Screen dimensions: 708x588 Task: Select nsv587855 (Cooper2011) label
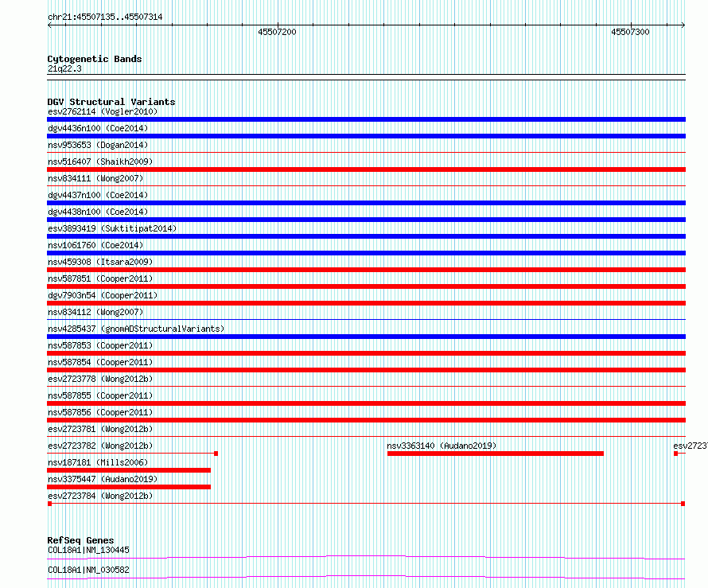[100, 395]
